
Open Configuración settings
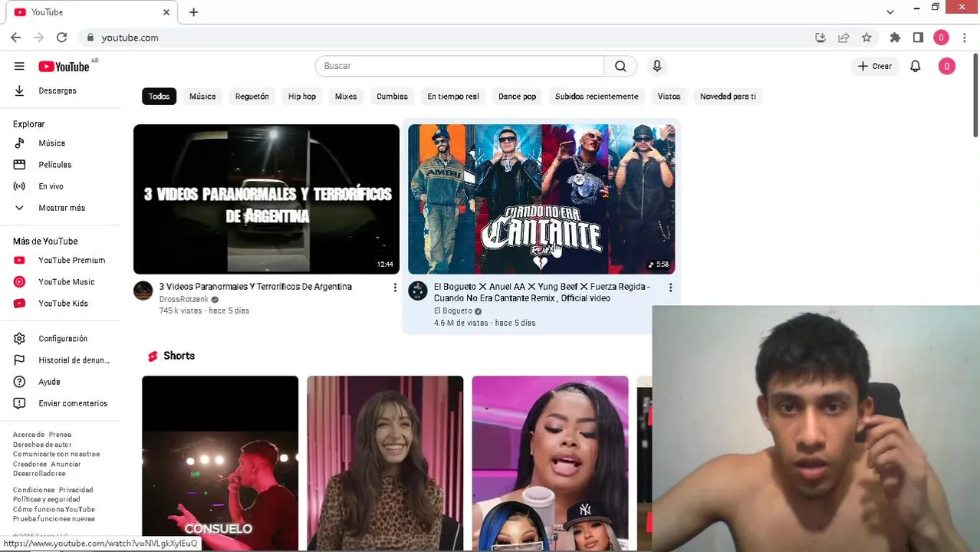click(x=61, y=338)
